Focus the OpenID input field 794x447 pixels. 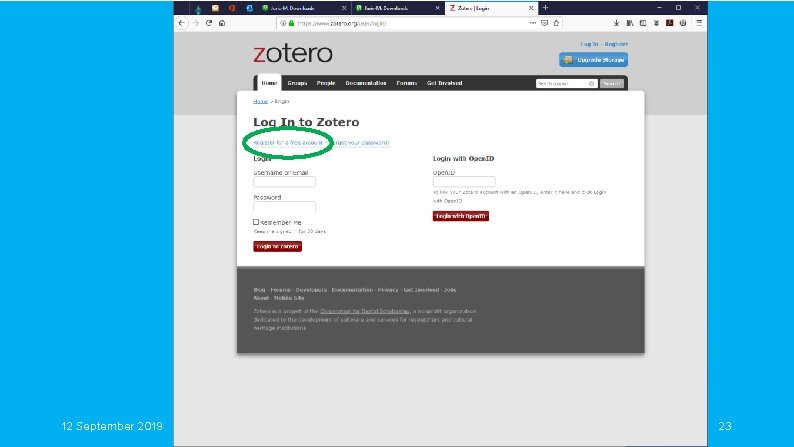point(464,181)
